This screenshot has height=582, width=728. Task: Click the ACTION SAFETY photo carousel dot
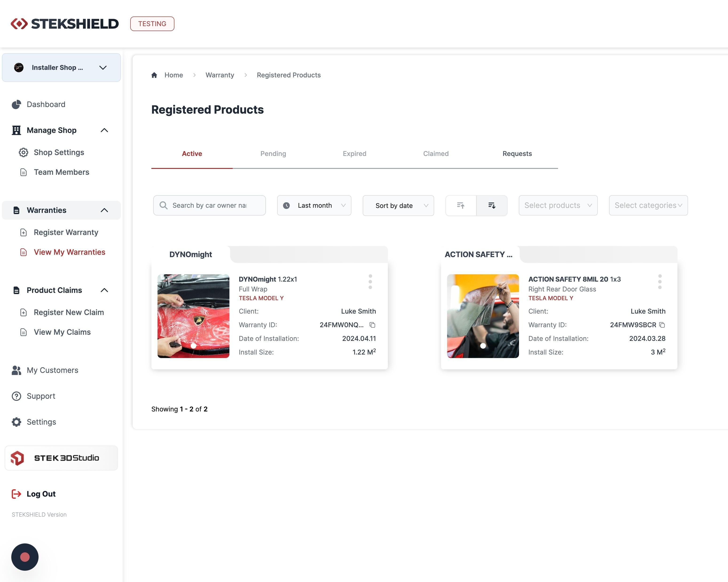483,346
